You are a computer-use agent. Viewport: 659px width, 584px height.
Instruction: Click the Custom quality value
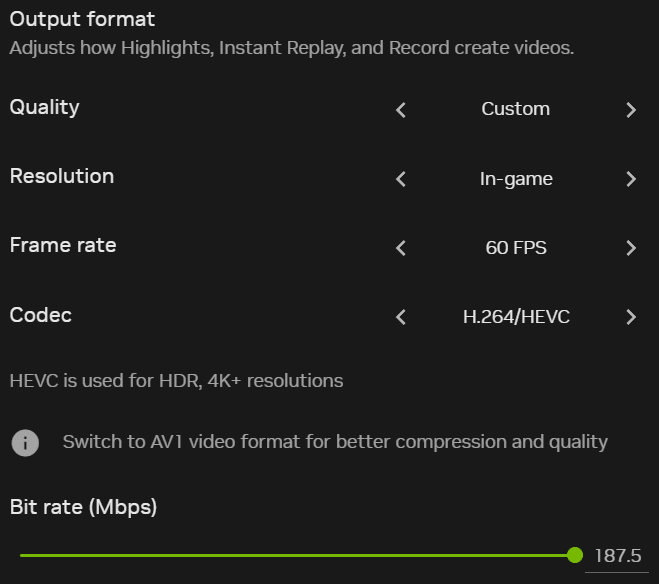pos(515,109)
